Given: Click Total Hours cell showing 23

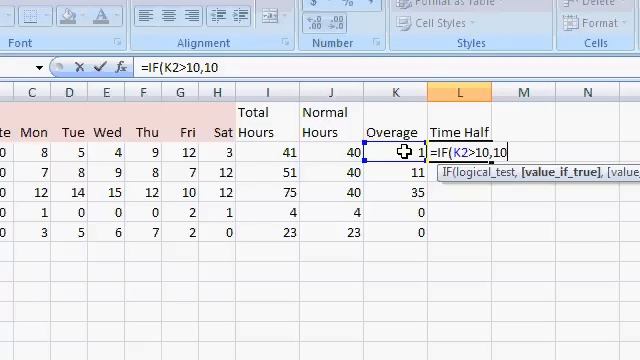Looking at the screenshot, I should 268,232.
